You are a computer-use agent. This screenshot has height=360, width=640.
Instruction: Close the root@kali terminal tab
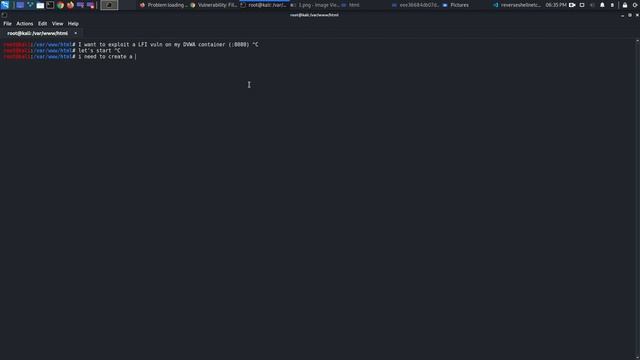[76, 33]
